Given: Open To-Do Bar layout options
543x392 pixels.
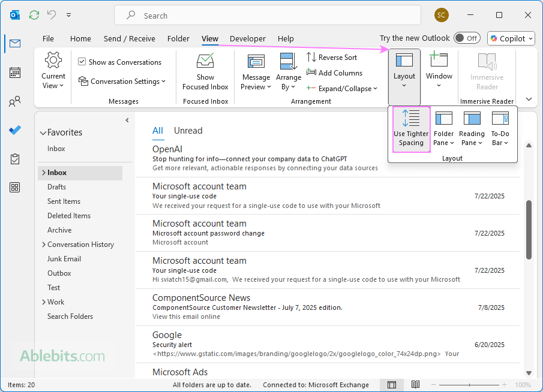Looking at the screenshot, I should pos(500,129).
